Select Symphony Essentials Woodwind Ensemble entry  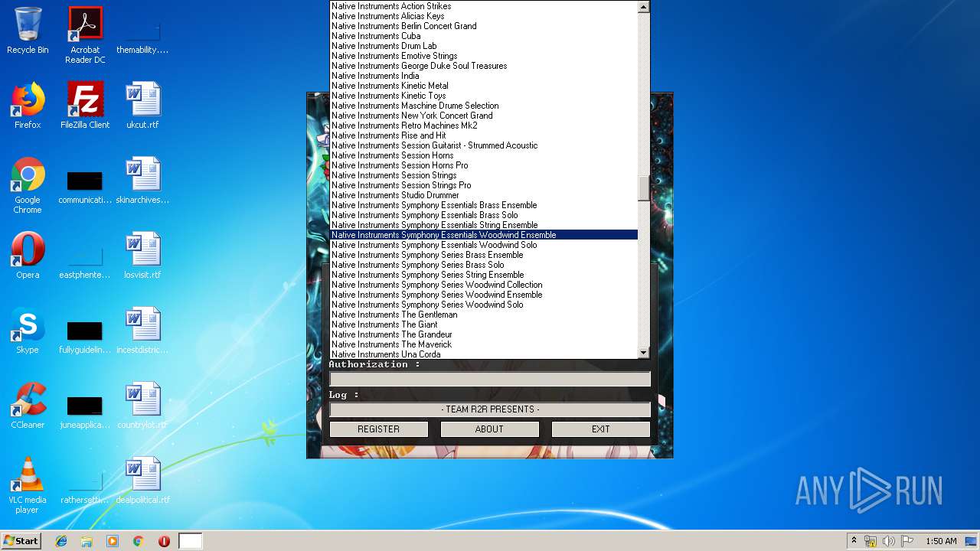pos(484,235)
